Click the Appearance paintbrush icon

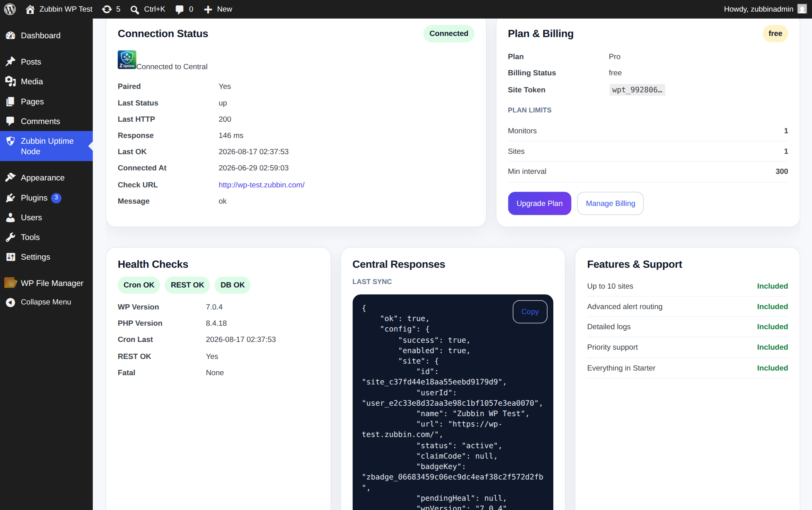pos(10,178)
